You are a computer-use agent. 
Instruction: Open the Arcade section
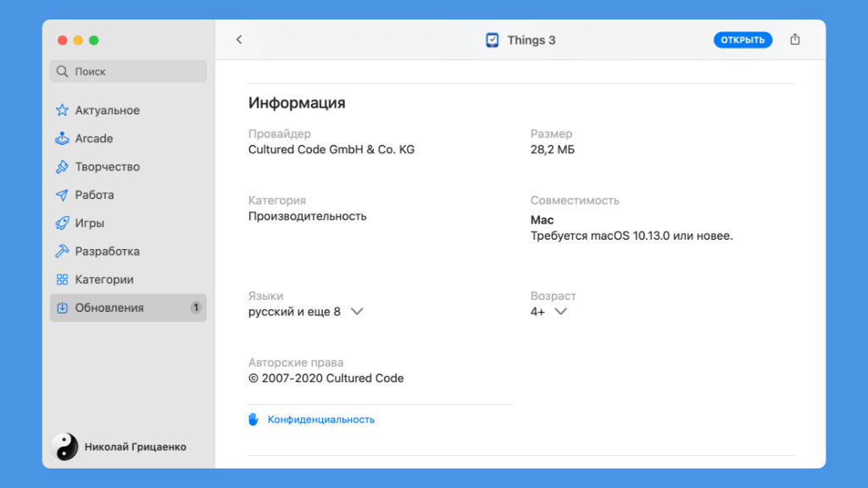point(128,138)
